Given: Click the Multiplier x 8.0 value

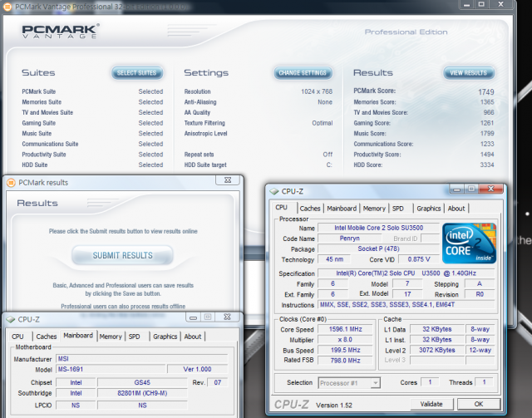Looking at the screenshot, I should pyautogui.click(x=346, y=340).
